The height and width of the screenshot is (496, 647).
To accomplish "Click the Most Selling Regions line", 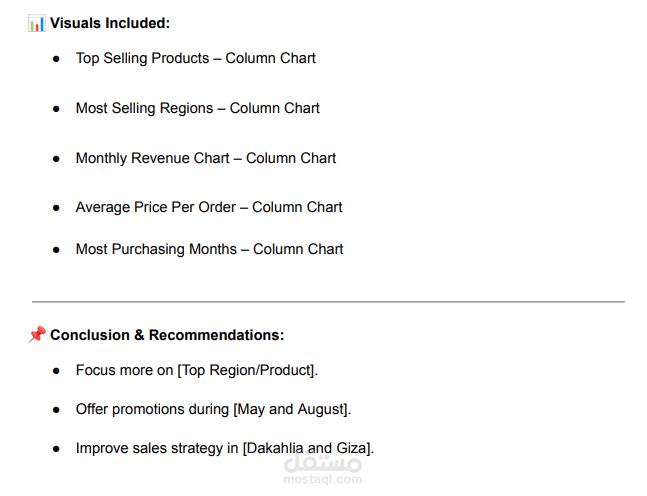I will tap(198, 108).
